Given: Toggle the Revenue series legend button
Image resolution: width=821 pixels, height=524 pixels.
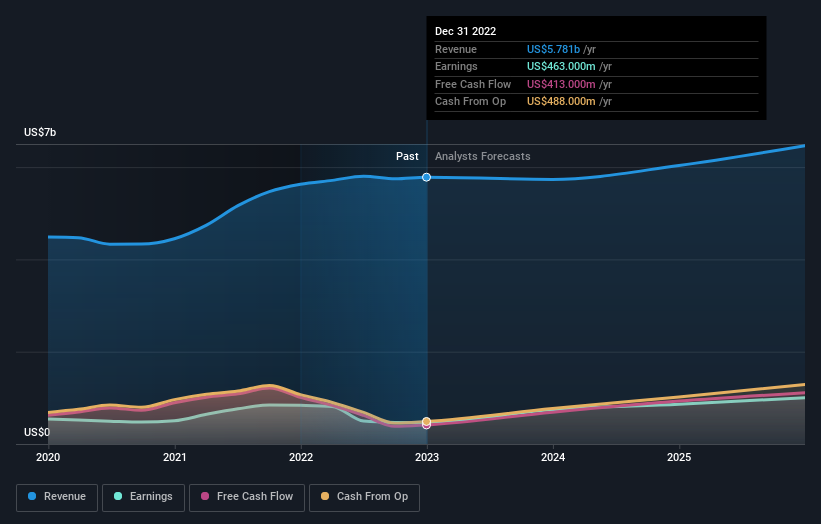Looking at the screenshot, I should 57,497.
